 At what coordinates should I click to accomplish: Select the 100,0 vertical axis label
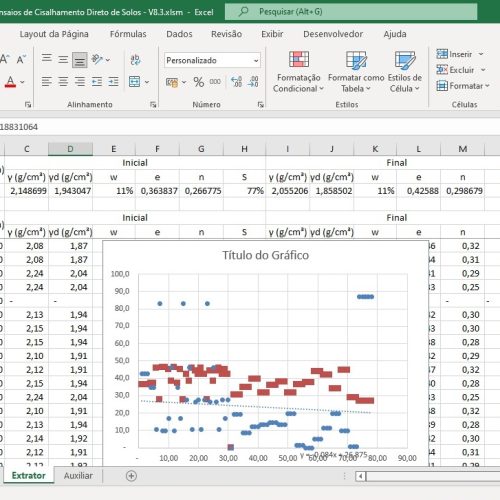(120, 274)
